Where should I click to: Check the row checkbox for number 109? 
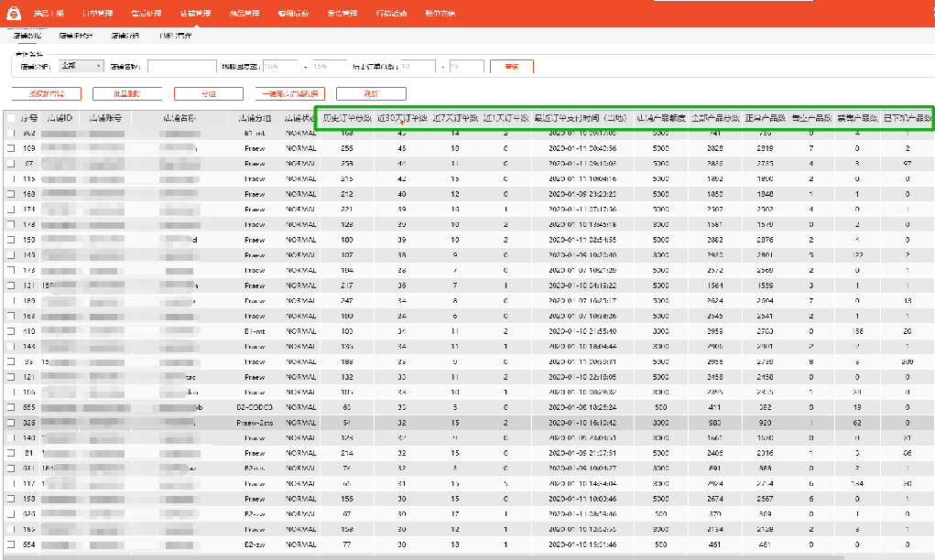[x=11, y=148]
